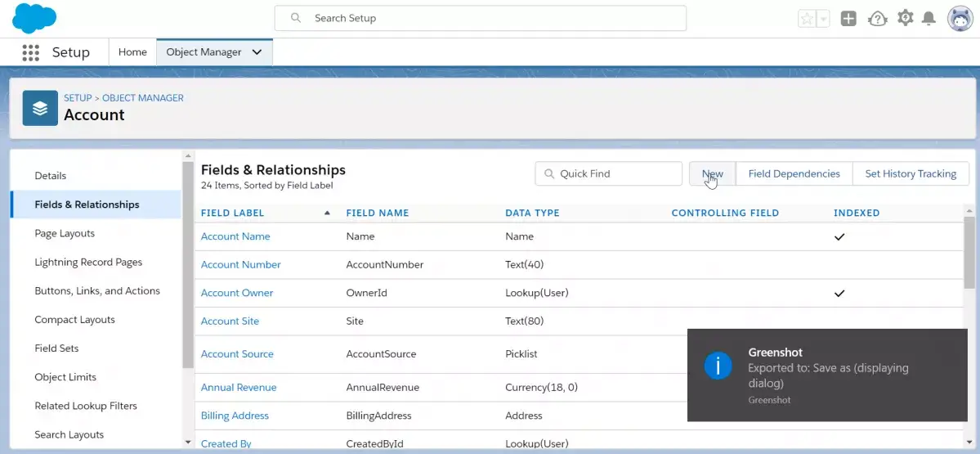The width and height of the screenshot is (980, 454).
Task: Open the Global Actions plus icon
Action: (x=848, y=19)
